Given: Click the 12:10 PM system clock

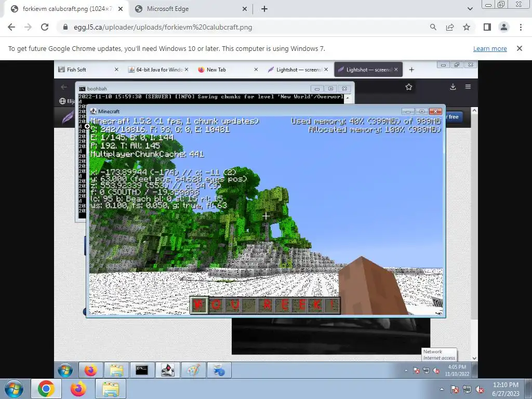Looking at the screenshot, I should [506, 389].
